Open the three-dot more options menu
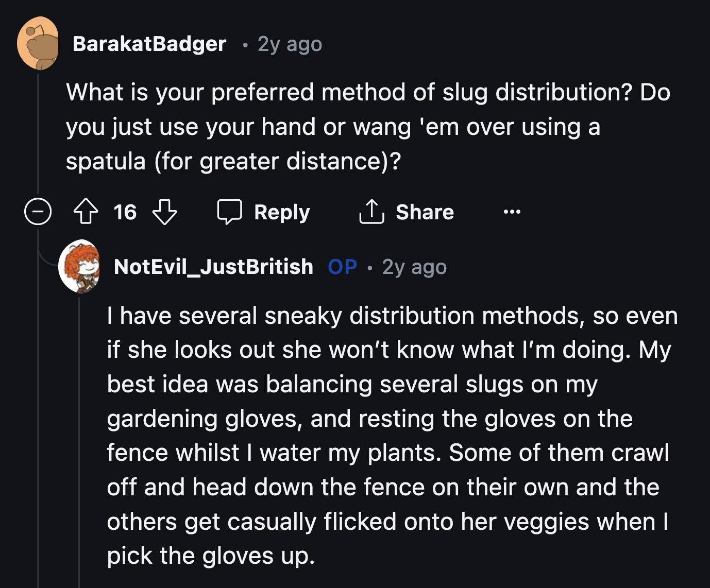The width and height of the screenshot is (710, 588). click(x=512, y=212)
